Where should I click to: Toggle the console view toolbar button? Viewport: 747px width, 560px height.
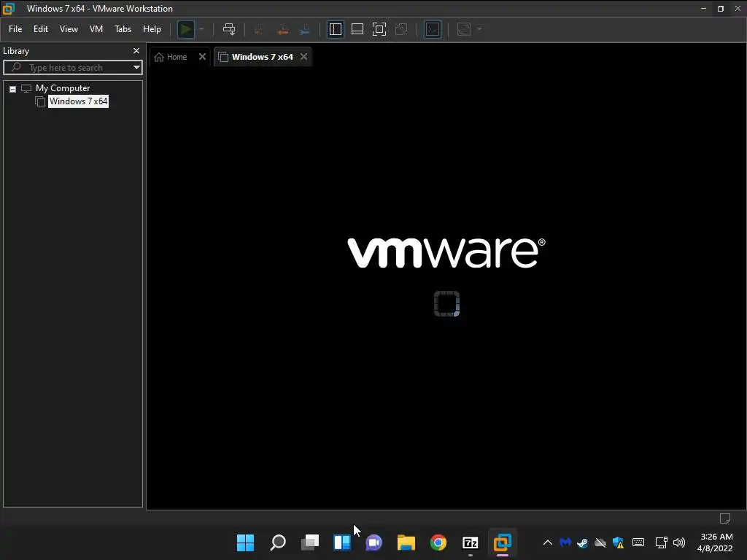tap(433, 29)
